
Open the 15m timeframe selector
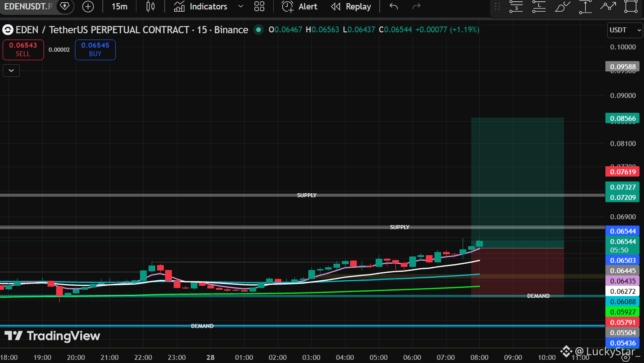(x=119, y=6)
